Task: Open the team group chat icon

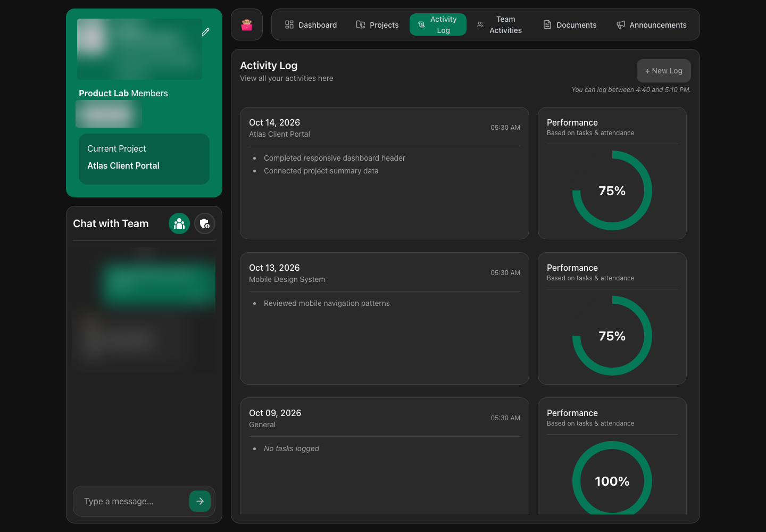Action: click(179, 223)
